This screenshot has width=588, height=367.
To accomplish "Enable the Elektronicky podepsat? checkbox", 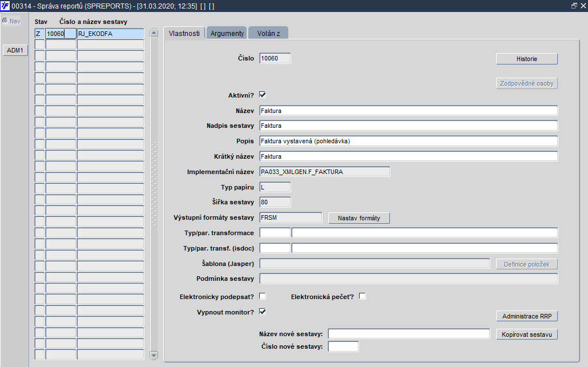I will (x=263, y=296).
